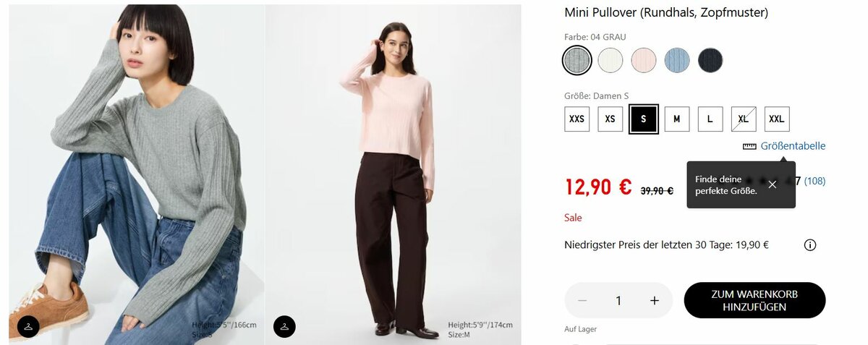Select size M
The image size is (868, 345).
tap(677, 119)
